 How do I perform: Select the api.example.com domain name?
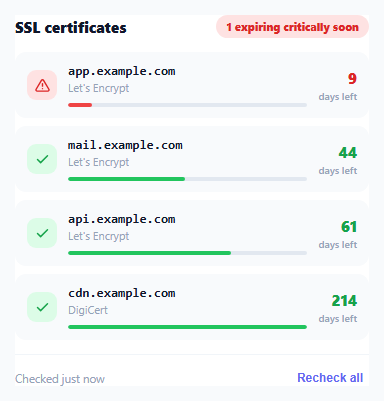pyautogui.click(x=122, y=220)
